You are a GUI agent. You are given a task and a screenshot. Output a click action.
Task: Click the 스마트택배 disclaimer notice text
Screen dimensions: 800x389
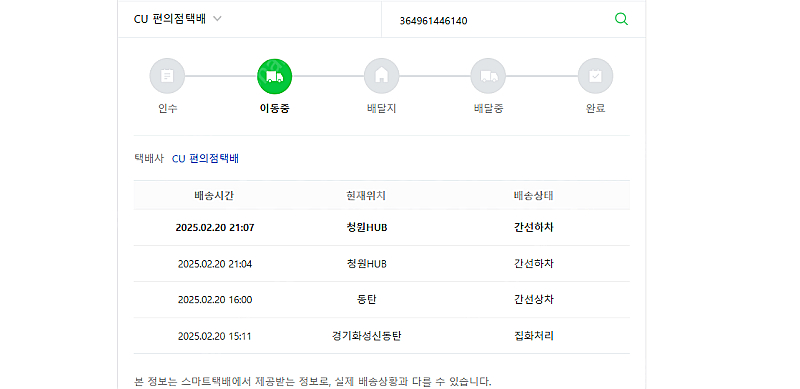click(x=312, y=381)
